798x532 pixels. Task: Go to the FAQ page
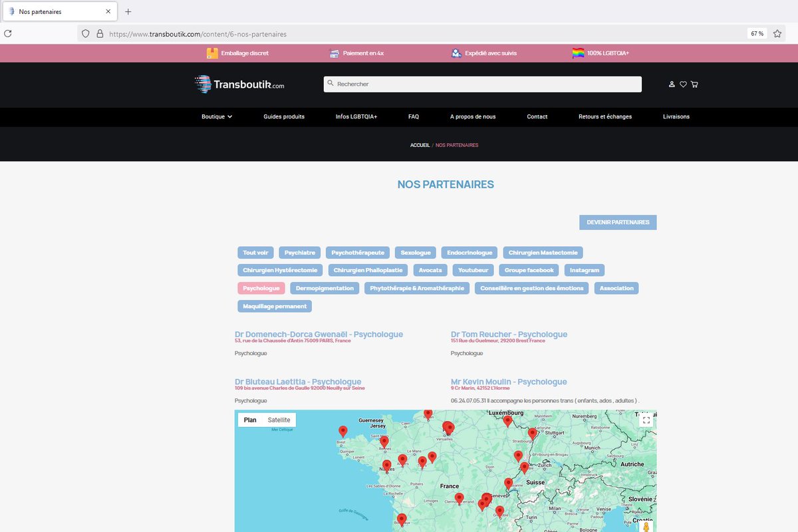(414, 116)
